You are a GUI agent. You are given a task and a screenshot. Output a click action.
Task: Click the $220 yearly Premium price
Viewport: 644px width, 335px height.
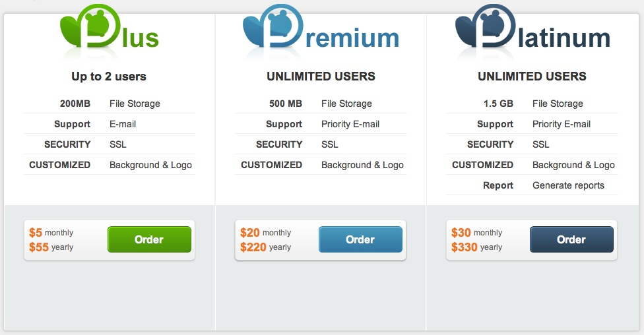coord(265,247)
